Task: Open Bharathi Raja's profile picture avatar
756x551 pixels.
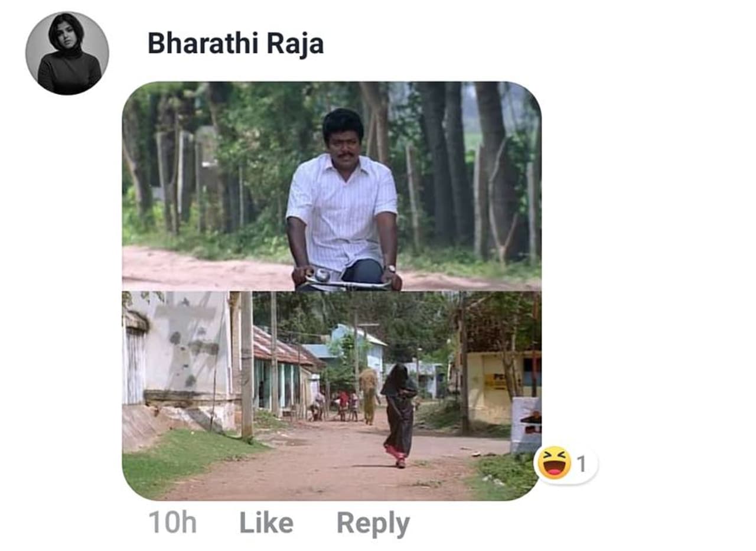Action: (x=67, y=53)
